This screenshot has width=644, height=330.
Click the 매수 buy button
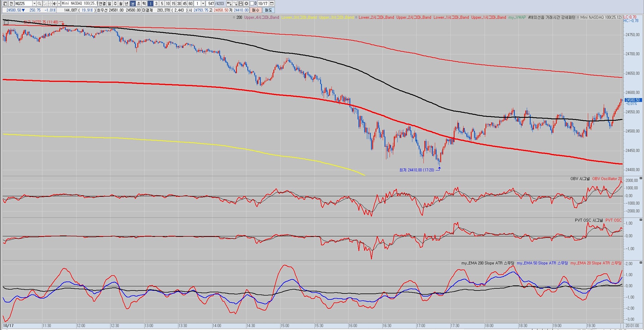point(256,10)
